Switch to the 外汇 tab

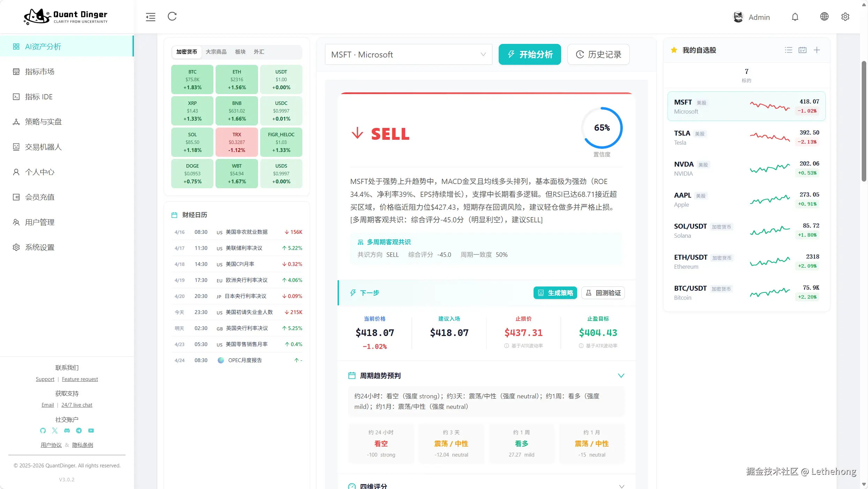259,52
